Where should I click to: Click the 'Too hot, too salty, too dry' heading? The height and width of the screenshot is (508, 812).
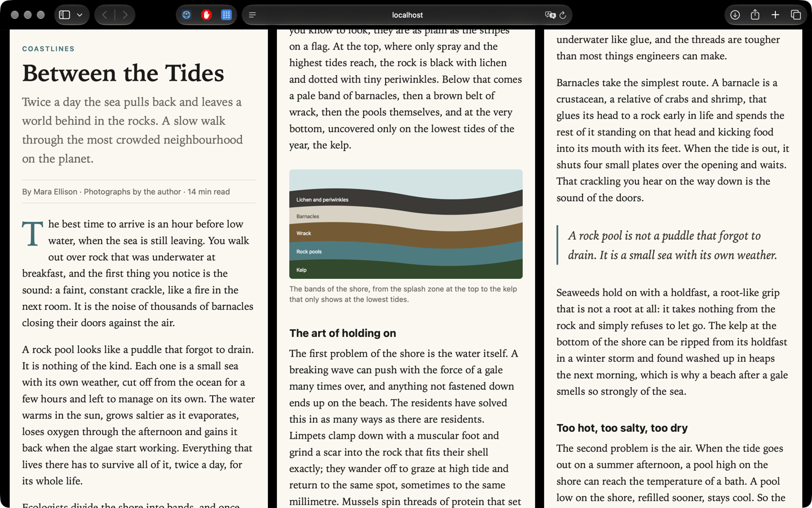pyautogui.click(x=622, y=428)
